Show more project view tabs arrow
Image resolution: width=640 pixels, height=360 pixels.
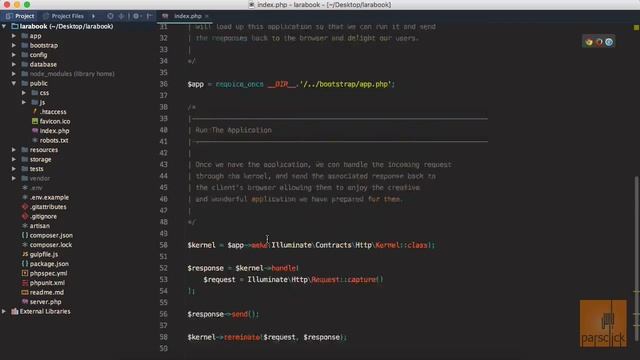click(x=93, y=16)
